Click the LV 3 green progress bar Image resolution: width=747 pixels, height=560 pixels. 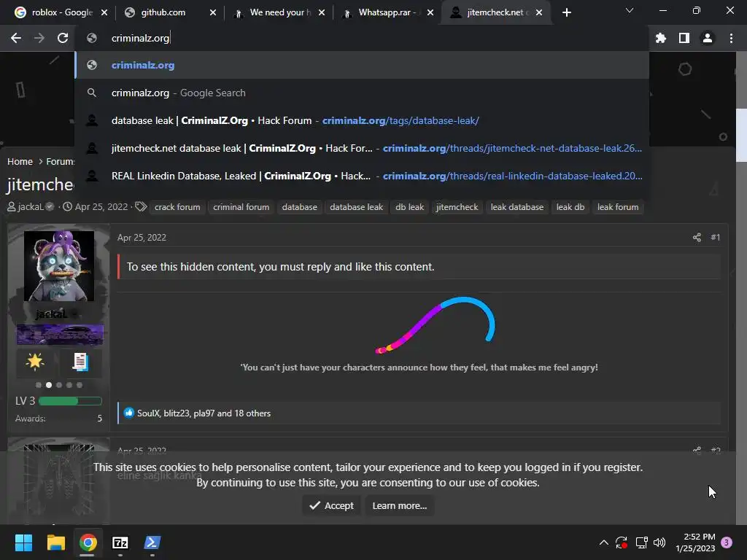click(70, 401)
